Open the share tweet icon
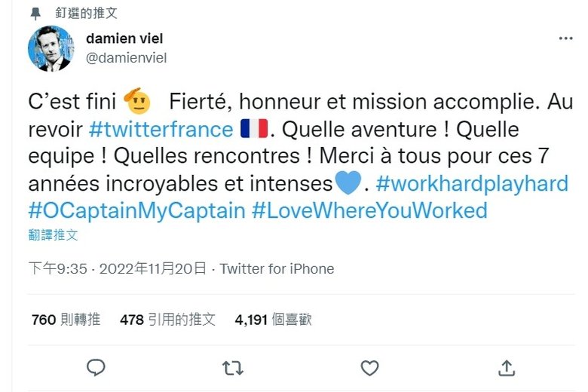This screenshot has width=588, height=392. (x=507, y=367)
